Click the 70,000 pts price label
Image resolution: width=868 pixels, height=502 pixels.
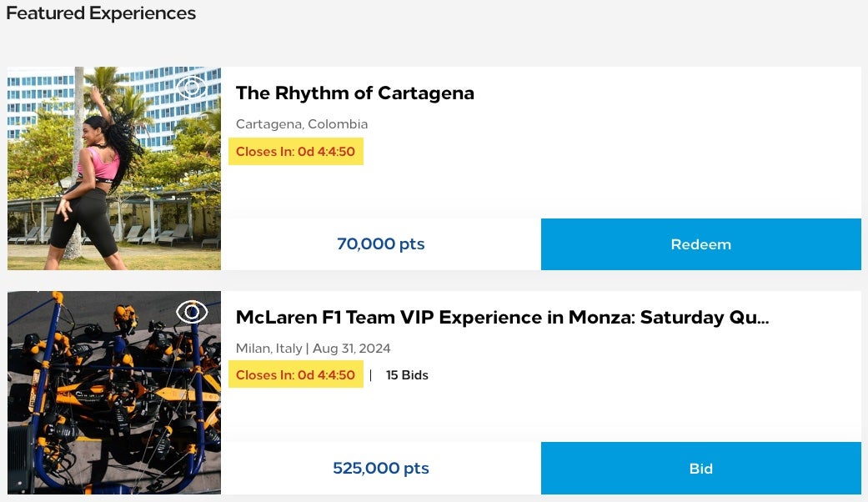[x=380, y=243]
